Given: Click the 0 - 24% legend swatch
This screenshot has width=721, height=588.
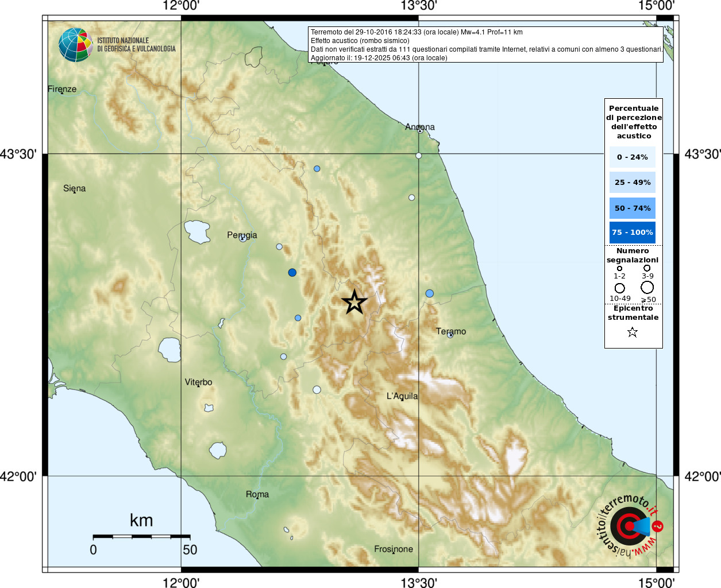Looking at the screenshot, I should pos(632,157).
